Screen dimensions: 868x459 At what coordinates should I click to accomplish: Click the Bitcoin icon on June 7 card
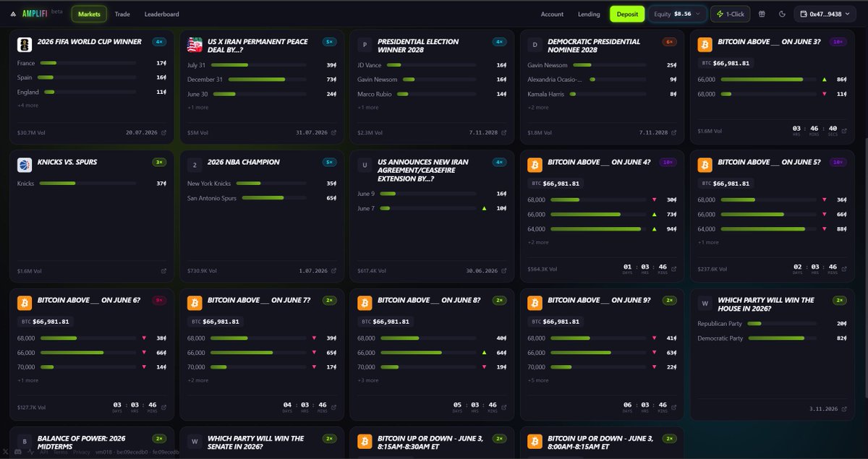click(x=195, y=303)
